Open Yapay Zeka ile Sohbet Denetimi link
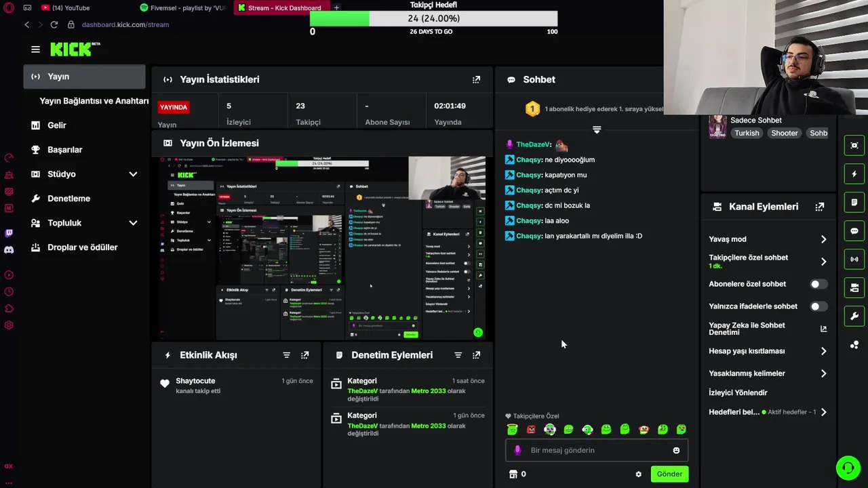This screenshot has width=868, height=488. 768,329
